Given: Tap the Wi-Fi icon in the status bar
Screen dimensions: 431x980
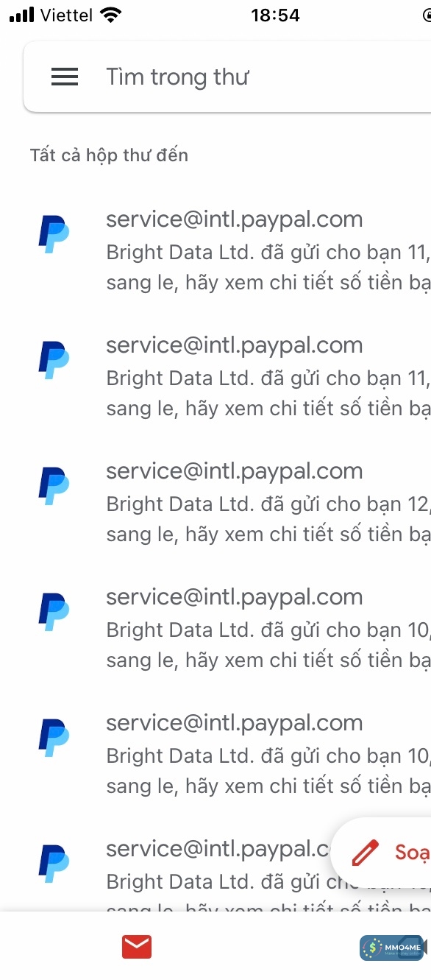Looking at the screenshot, I should tap(111, 15).
